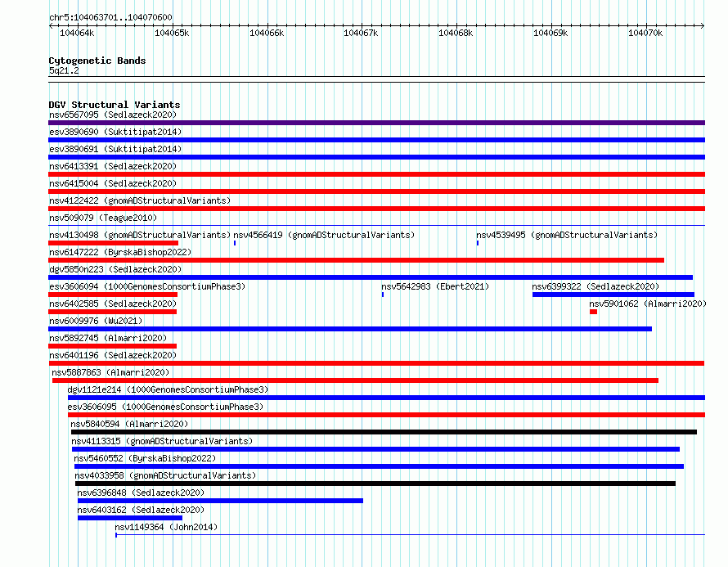Click the small red bar under nsv5901062

[593, 312]
